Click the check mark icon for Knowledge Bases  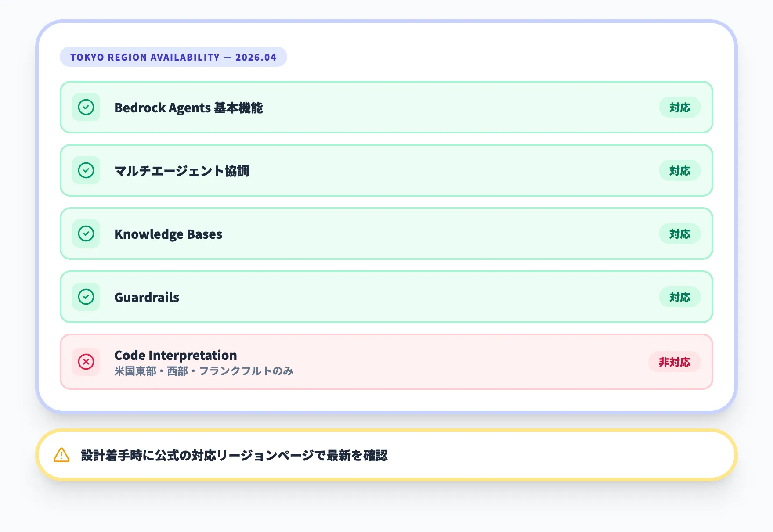click(x=86, y=234)
